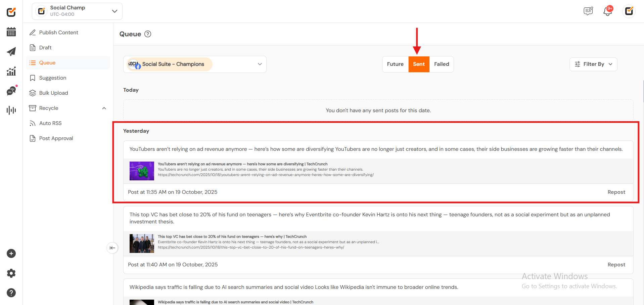Click the teenagers VC post thumbnail
The image size is (644, 305).
tap(142, 243)
